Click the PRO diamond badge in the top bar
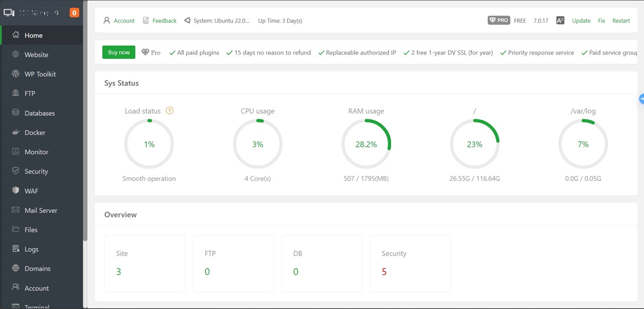644x309 pixels. [499, 20]
